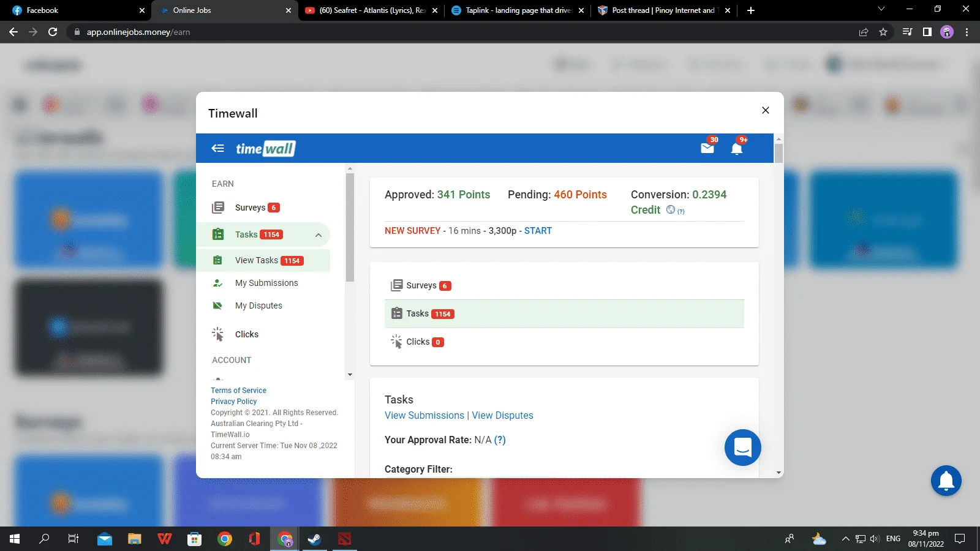
Task: Go back in browser history
Action: [x=13, y=32]
